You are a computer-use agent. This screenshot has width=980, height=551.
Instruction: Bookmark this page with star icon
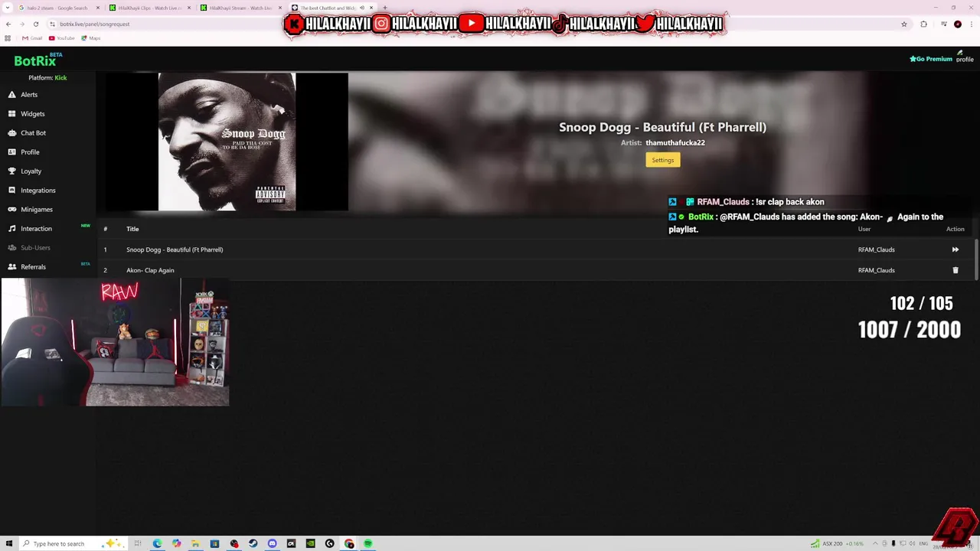(x=904, y=24)
